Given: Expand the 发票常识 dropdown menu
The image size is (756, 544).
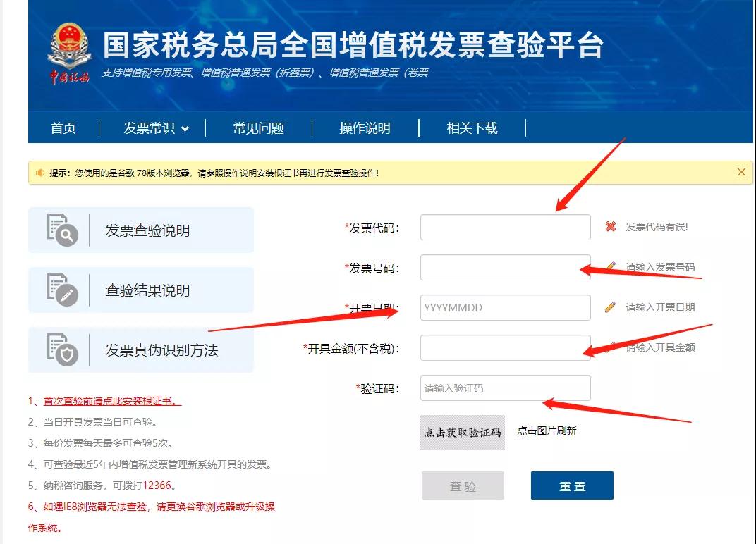Looking at the screenshot, I should 156,128.
